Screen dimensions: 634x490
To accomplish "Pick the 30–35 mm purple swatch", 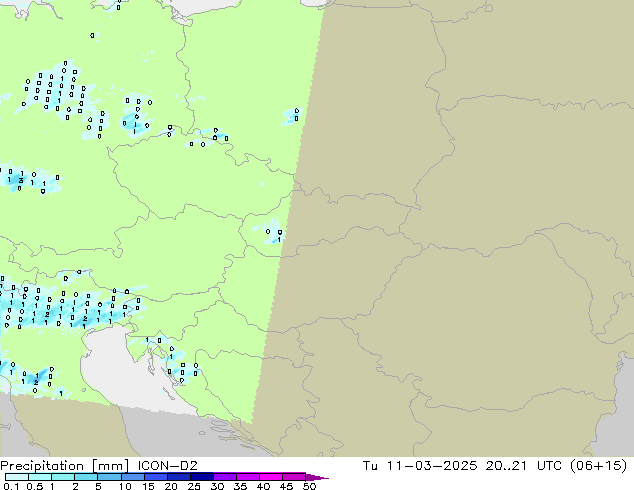I will (225, 477).
